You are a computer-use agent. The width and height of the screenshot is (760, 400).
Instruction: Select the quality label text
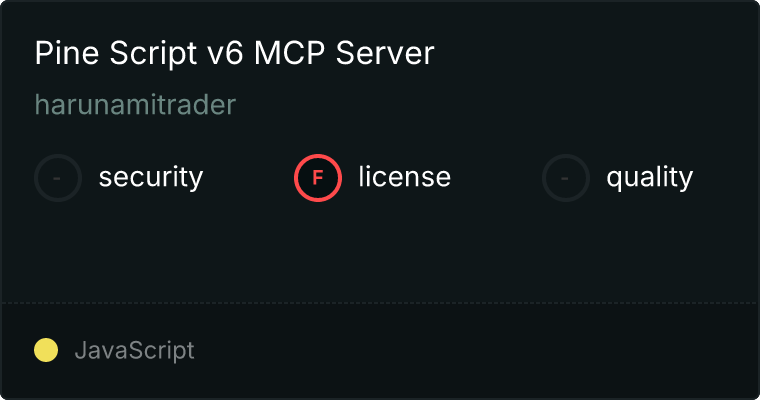pos(649,177)
